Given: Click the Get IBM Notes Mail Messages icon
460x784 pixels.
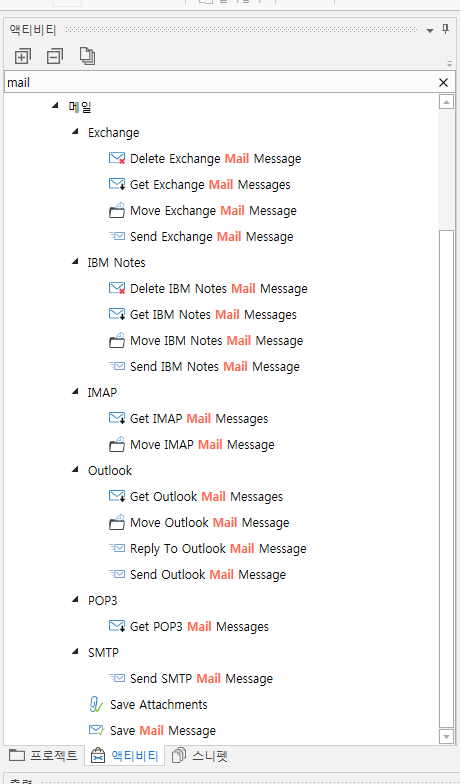Looking at the screenshot, I should click(117, 314).
